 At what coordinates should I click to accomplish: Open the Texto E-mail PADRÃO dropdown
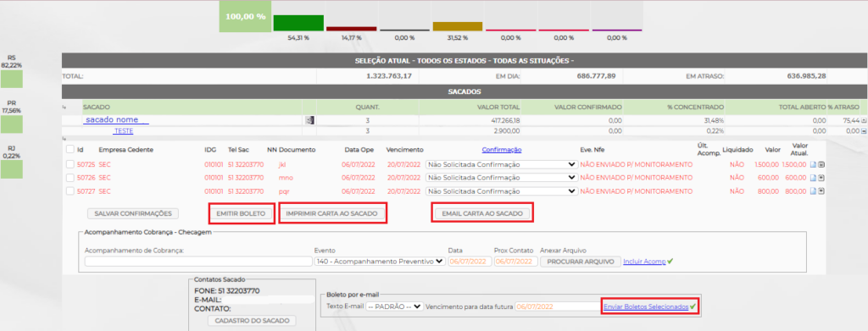[394, 306]
